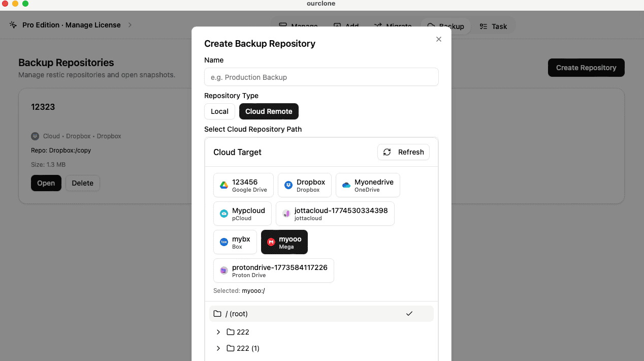
Task: Open the Manage License section
Action: pos(71,24)
